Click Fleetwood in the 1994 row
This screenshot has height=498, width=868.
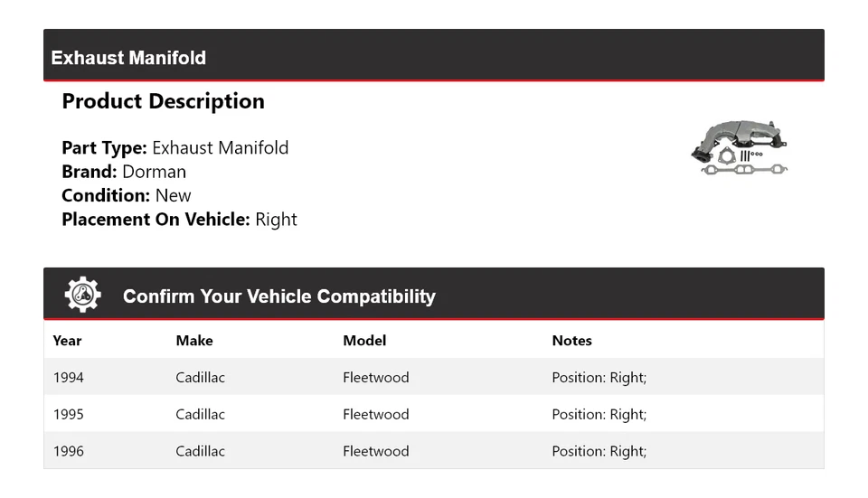(x=375, y=377)
